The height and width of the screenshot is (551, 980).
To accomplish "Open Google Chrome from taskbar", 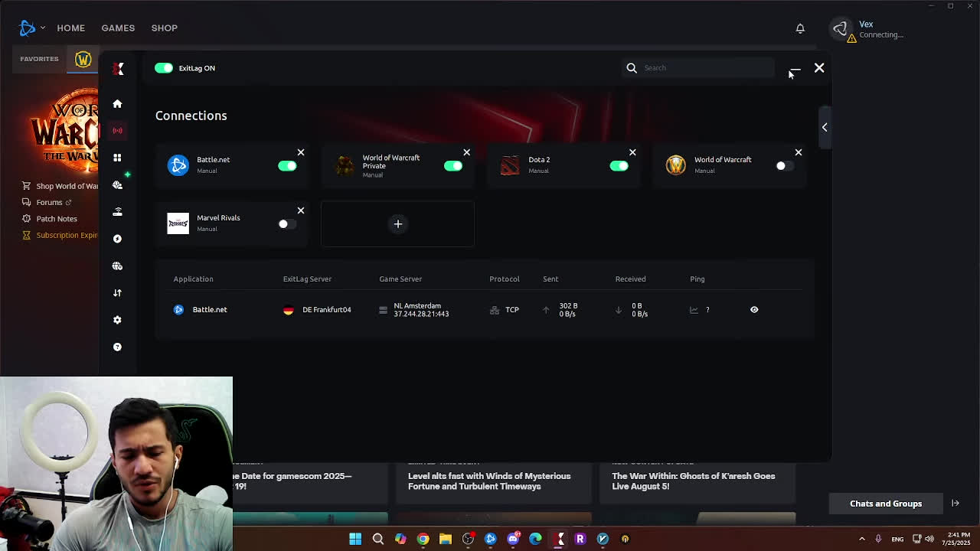I will click(423, 539).
